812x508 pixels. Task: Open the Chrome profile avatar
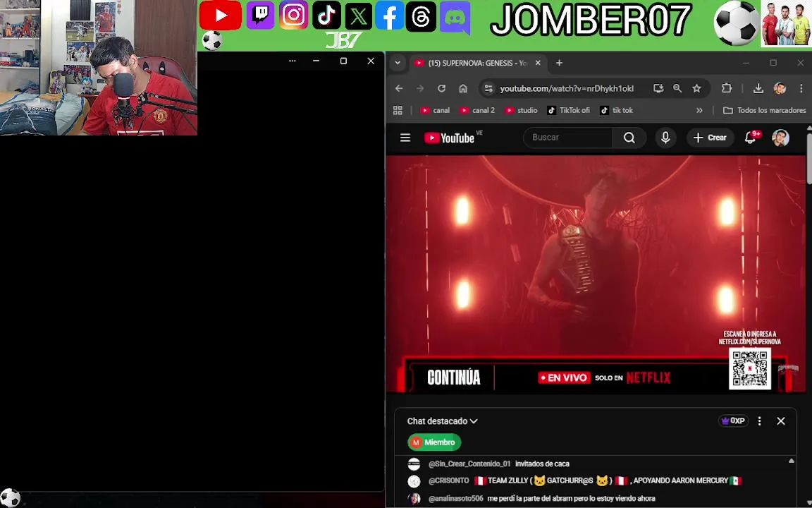(780, 89)
